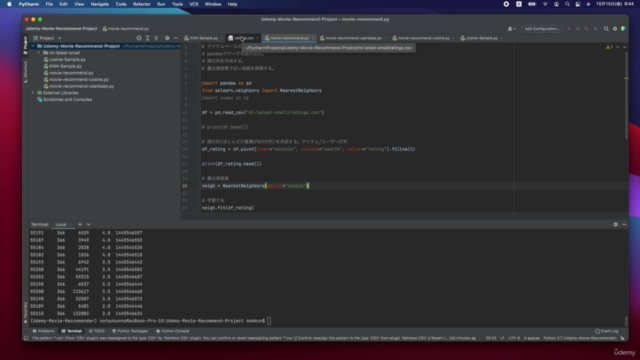Open IDE settings gear in top toolbar
Image resolution: width=640 pixels, height=360 pixels.
(615, 29)
